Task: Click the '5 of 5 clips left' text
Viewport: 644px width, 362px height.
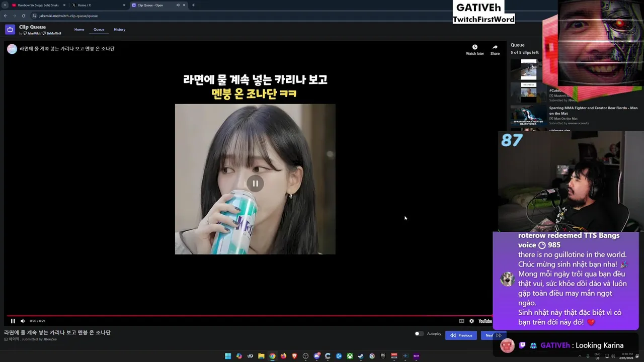Action: [525, 52]
